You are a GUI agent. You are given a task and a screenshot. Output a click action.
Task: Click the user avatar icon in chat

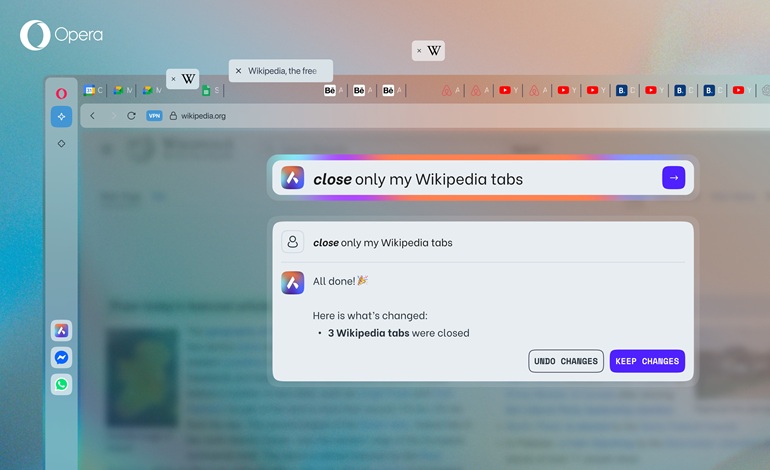point(293,242)
